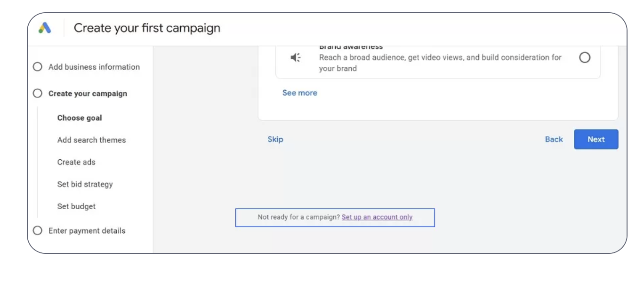Click the Google Ads logo

45,28
